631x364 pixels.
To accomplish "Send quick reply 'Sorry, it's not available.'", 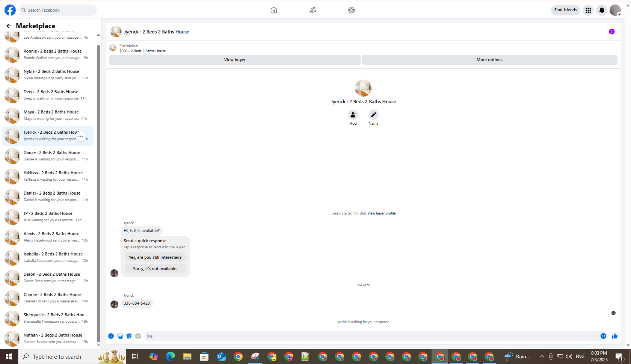I will (x=155, y=269).
